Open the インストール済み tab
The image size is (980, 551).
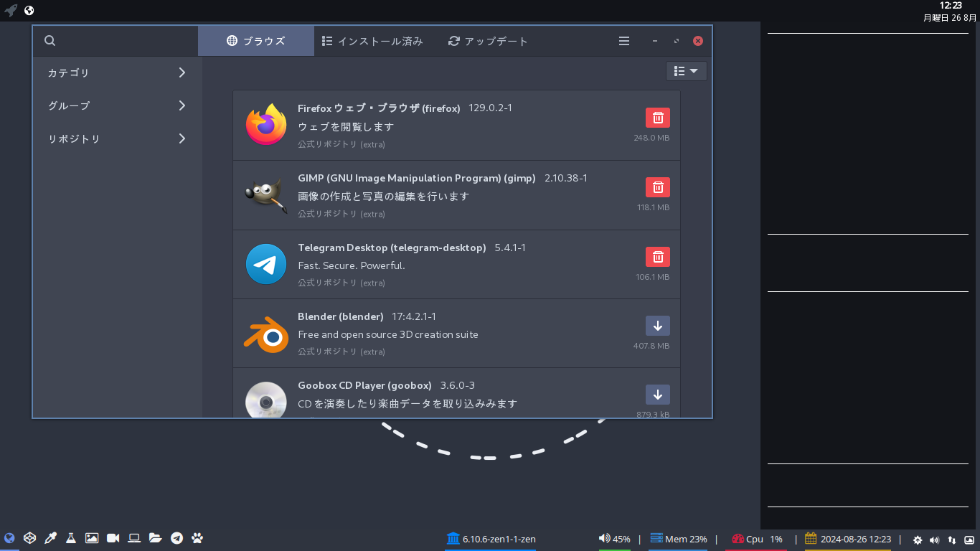372,41
